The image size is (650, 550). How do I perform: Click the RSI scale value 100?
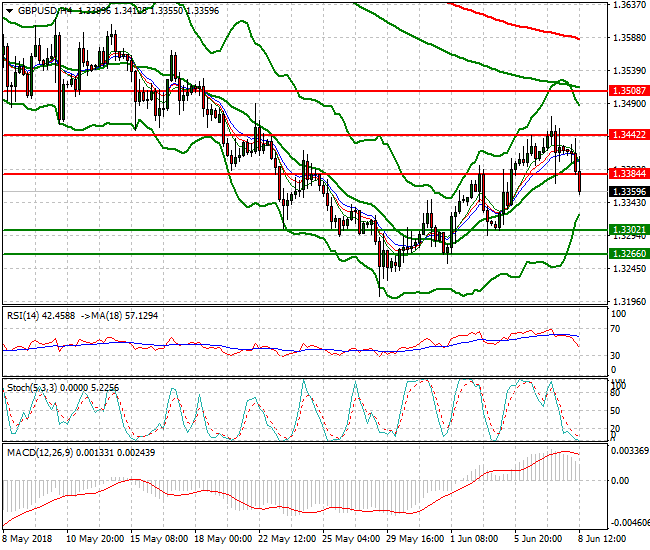(x=617, y=313)
